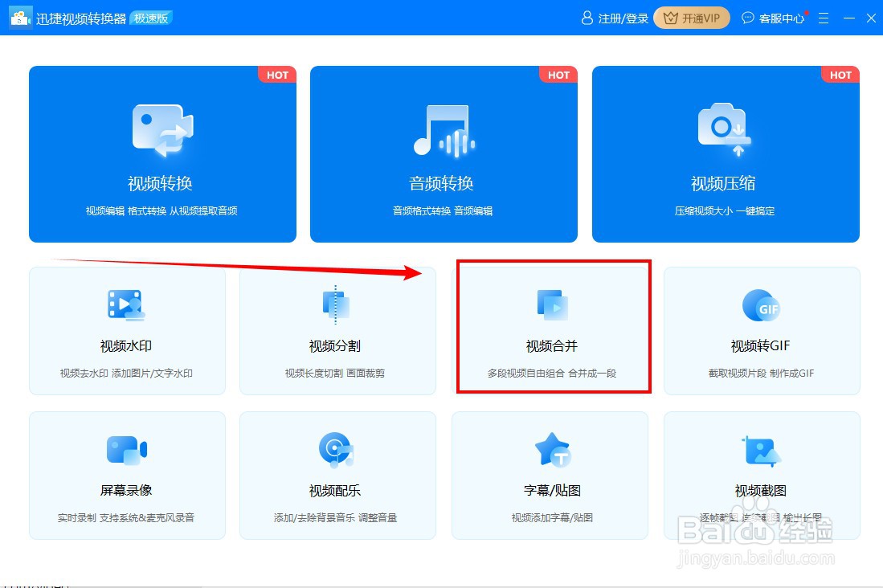This screenshot has width=883, height=588.
Task: Click the app logo in title bar
Action: 20,18
